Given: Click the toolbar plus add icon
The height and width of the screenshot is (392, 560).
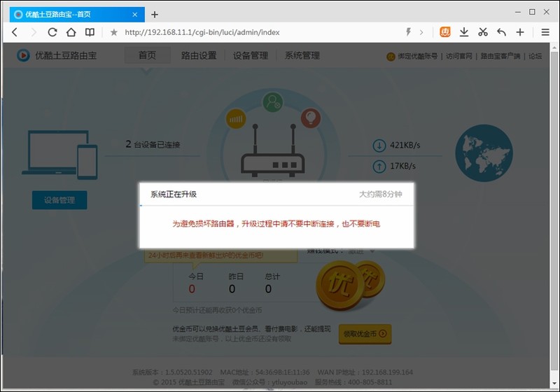Looking at the screenshot, I should [520, 32].
